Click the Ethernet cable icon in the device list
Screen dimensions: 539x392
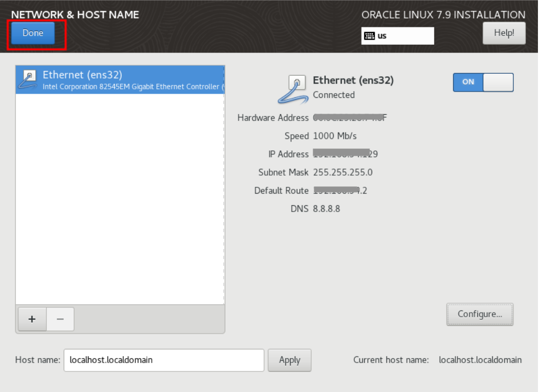pyautogui.click(x=28, y=79)
